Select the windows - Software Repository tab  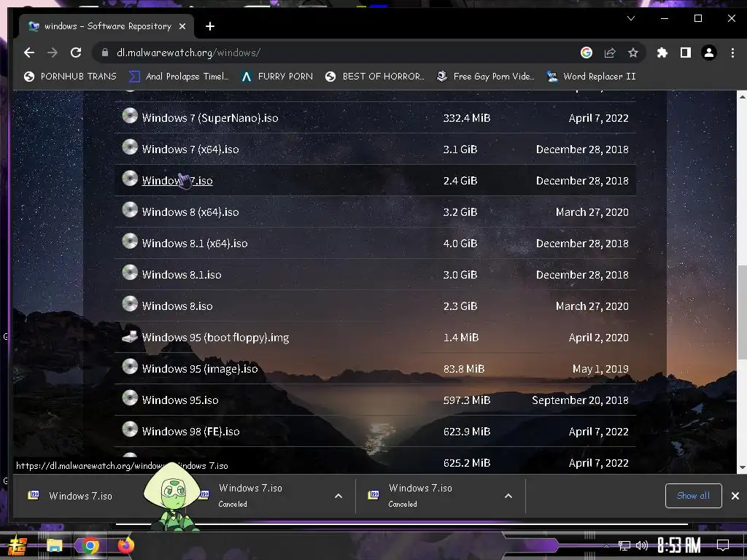(x=107, y=26)
